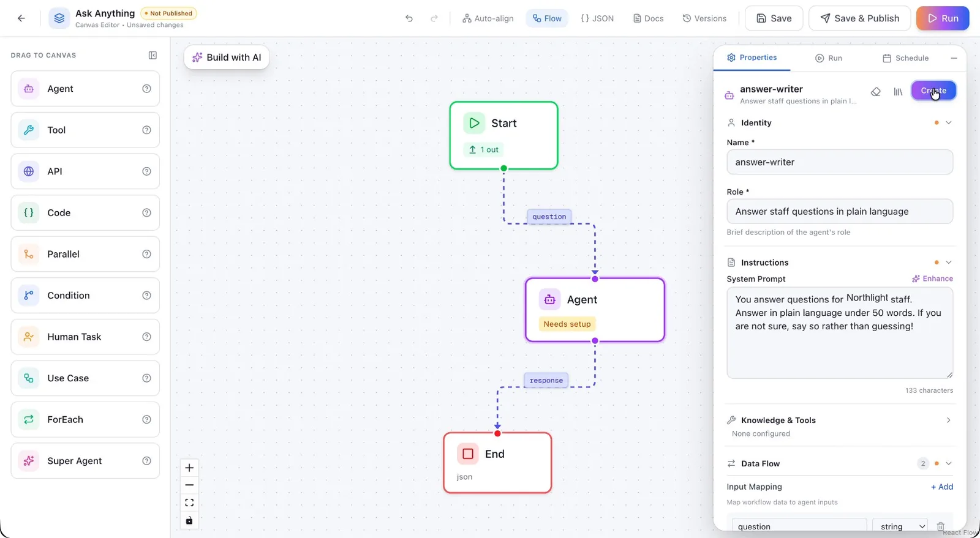Open the agent library icon

[898, 92]
